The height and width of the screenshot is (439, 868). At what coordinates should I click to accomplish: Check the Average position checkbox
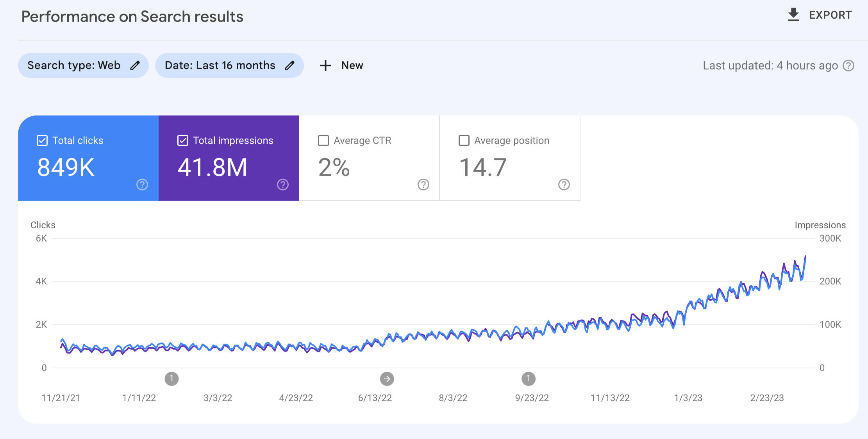464,140
